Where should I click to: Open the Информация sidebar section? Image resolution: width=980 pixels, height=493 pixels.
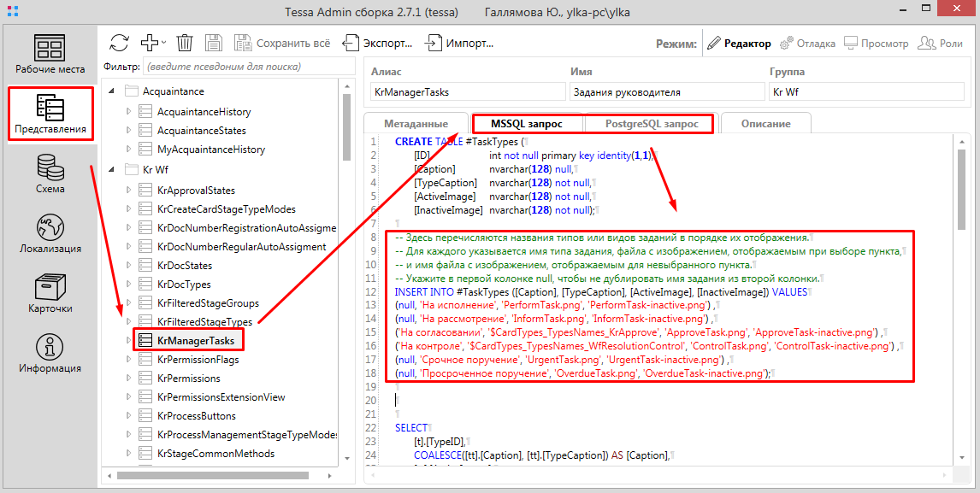(50, 354)
